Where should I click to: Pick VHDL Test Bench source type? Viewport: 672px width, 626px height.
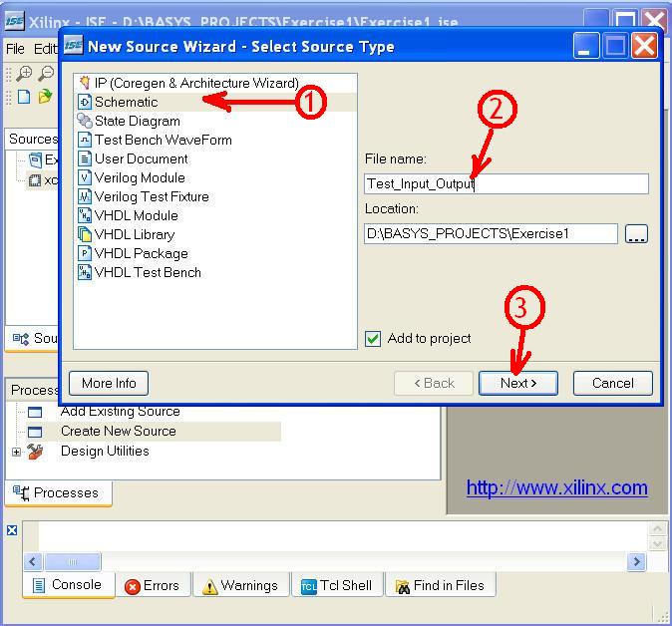pos(140,272)
